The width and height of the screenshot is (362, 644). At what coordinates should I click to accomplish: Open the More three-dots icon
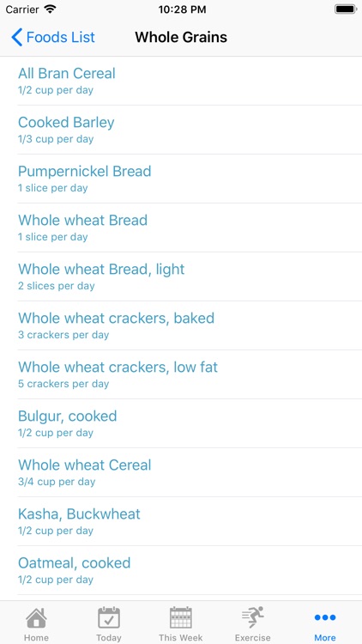point(325,617)
